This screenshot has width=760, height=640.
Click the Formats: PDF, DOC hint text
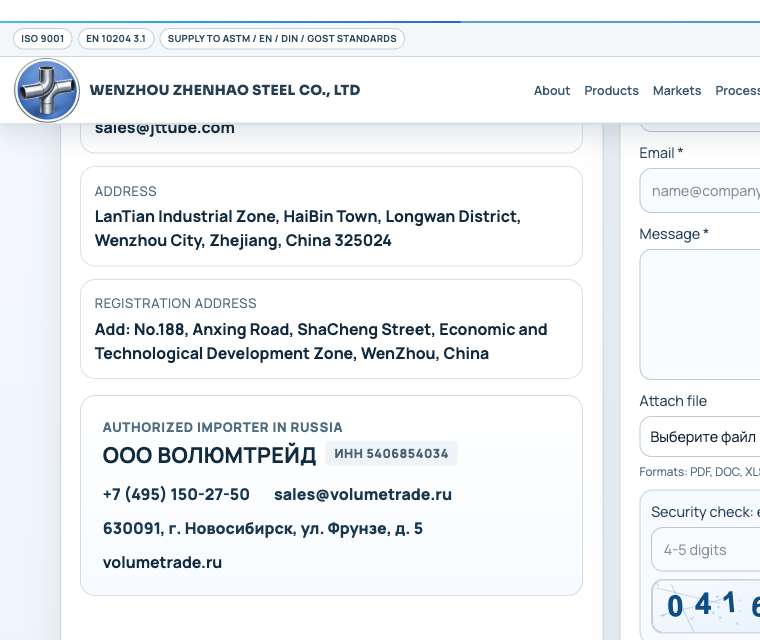coord(699,472)
